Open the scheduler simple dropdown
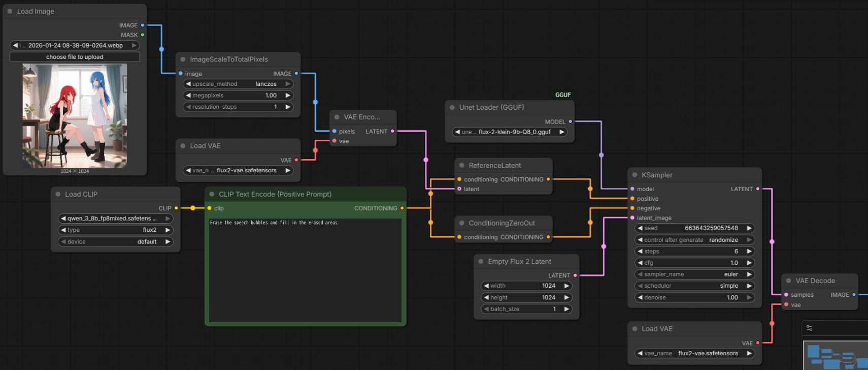The width and height of the screenshot is (868, 370). tap(694, 286)
